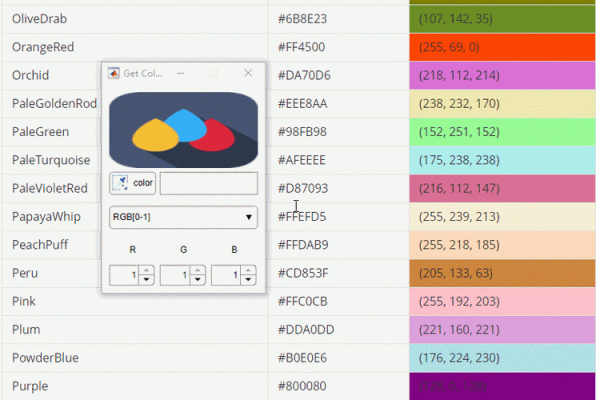Click the PaleGreen color swatch

502,132
